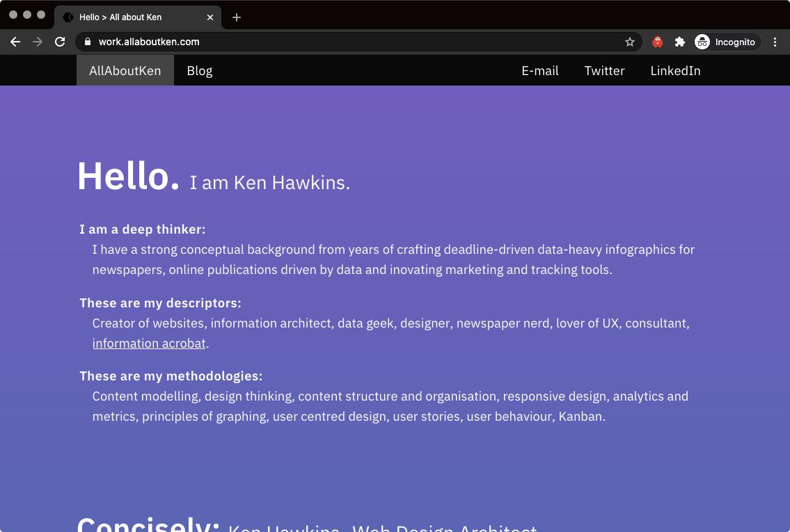Click the forward navigation arrow
Screen dimensions: 790x532
click(37, 42)
